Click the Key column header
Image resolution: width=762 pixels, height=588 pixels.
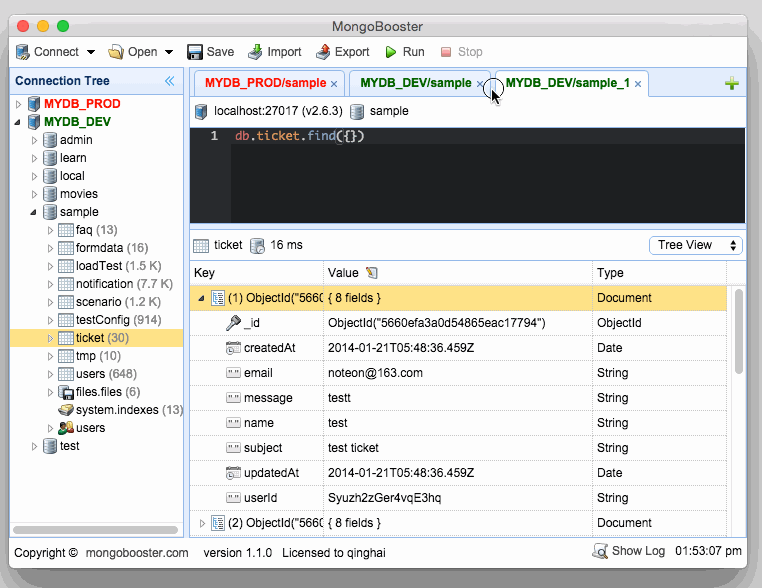coord(256,273)
